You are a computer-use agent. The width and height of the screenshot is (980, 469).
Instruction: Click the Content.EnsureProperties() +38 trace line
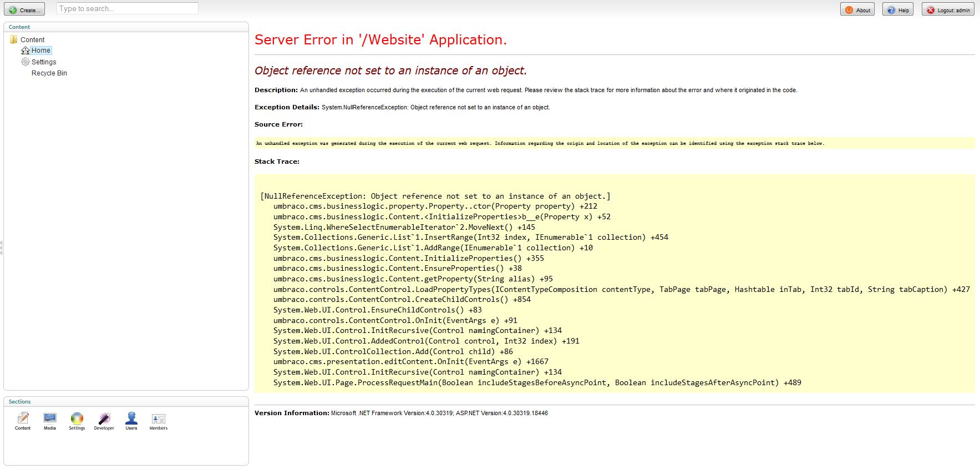point(398,268)
